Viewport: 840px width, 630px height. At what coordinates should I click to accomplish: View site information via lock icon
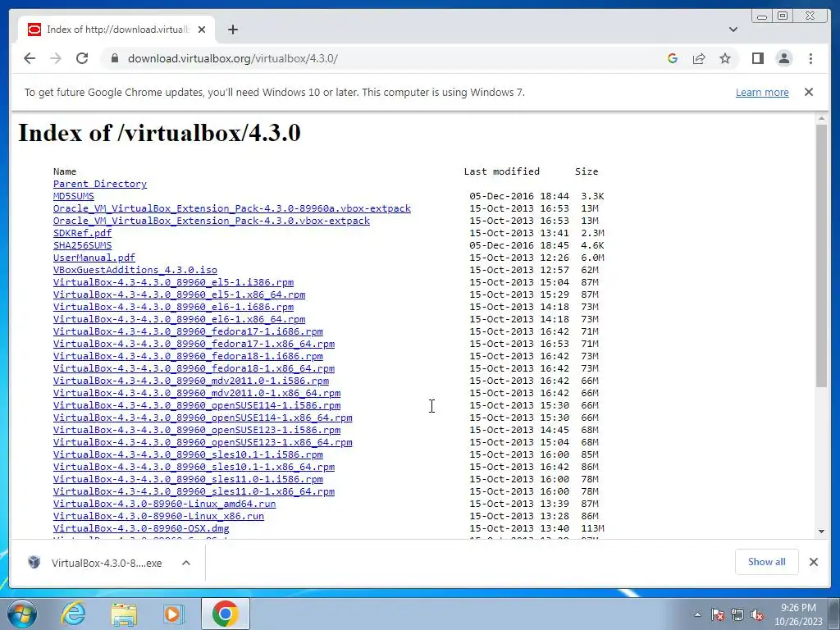tap(114, 58)
